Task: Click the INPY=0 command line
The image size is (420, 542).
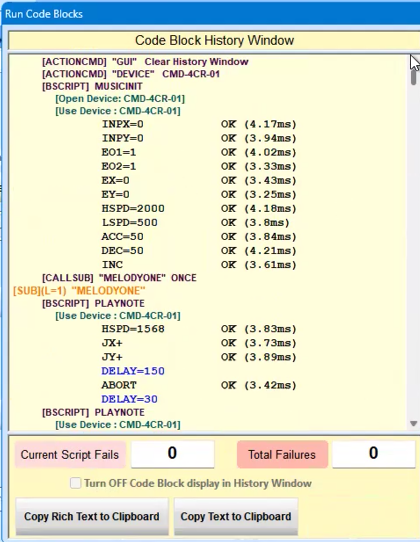Action: point(199,138)
